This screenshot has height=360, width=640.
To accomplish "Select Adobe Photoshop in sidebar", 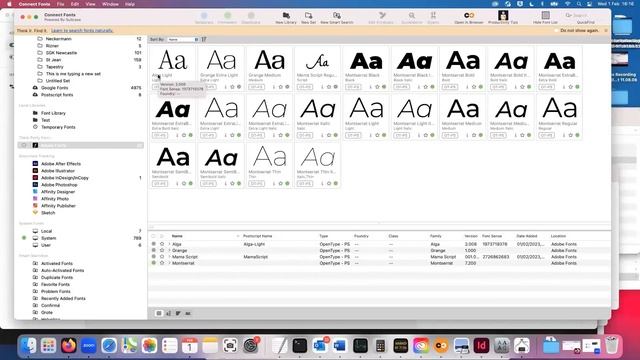I will 59,185.
